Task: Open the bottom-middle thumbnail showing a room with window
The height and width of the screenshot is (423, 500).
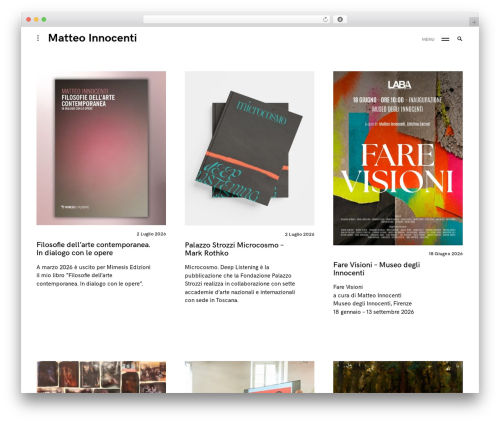Action: [249, 377]
